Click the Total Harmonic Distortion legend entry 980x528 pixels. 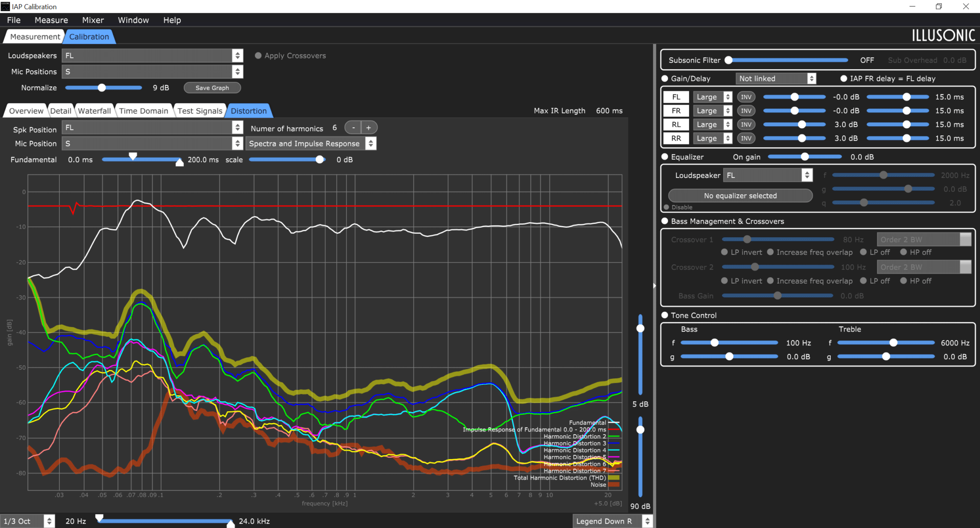567,478
